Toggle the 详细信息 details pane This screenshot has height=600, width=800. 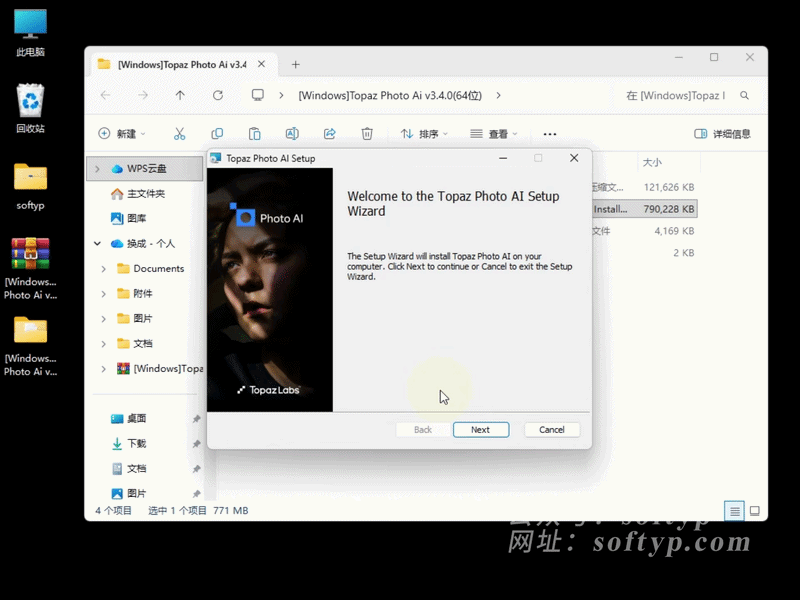[x=722, y=134]
